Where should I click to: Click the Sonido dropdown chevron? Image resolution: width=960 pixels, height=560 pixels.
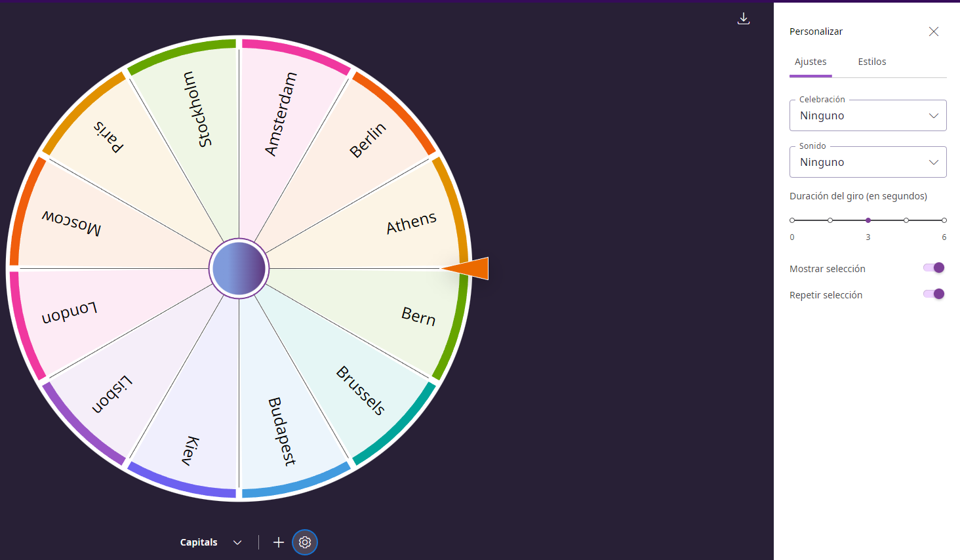click(933, 161)
